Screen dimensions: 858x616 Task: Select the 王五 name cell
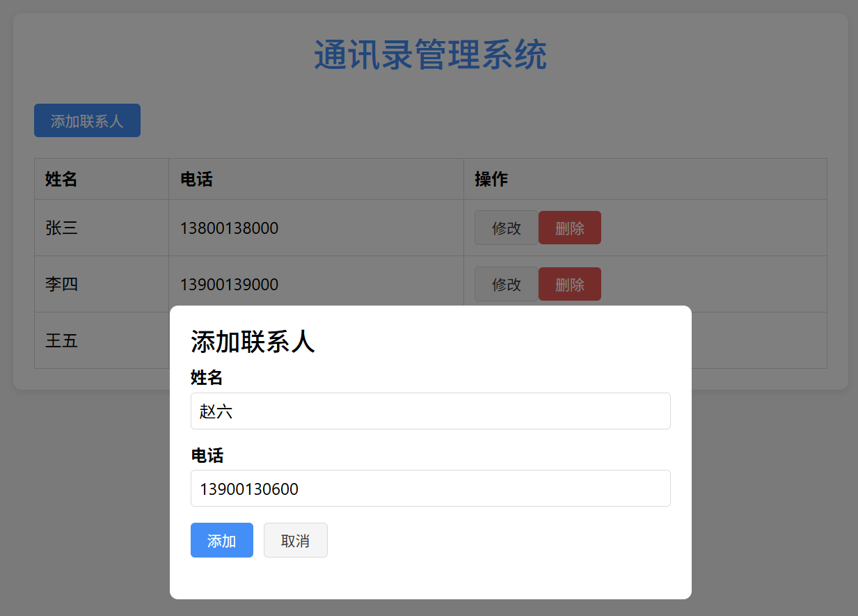(x=102, y=340)
